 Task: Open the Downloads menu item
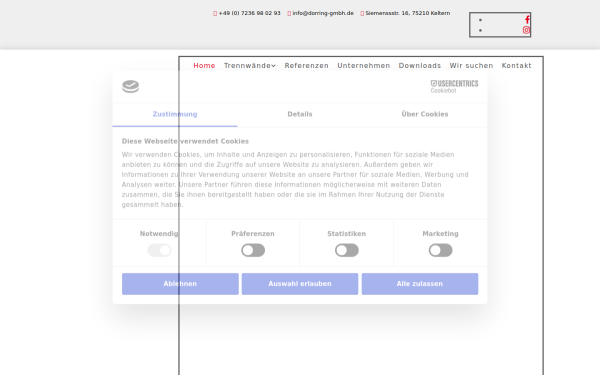point(420,66)
